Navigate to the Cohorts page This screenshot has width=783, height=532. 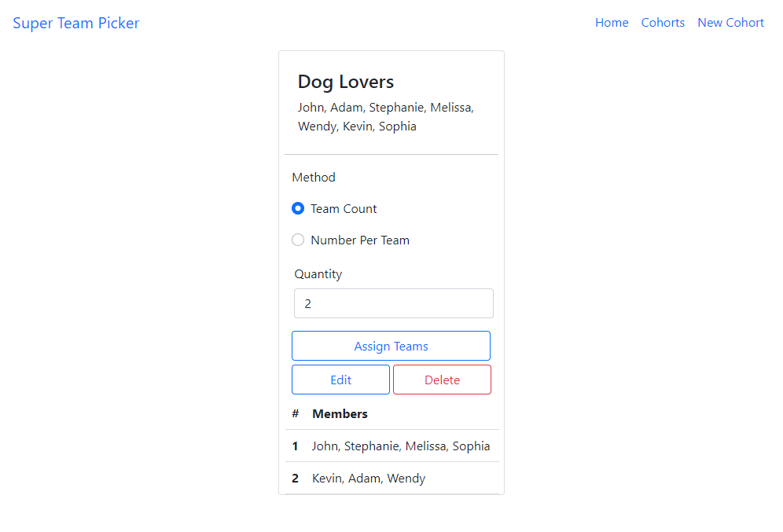coord(663,22)
